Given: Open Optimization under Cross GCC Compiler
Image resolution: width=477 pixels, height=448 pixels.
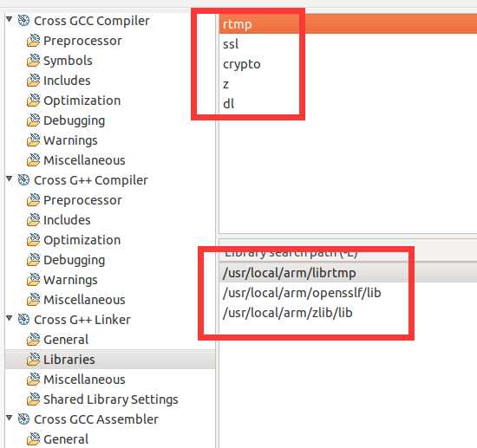Looking at the screenshot, I should pyautogui.click(x=82, y=101).
